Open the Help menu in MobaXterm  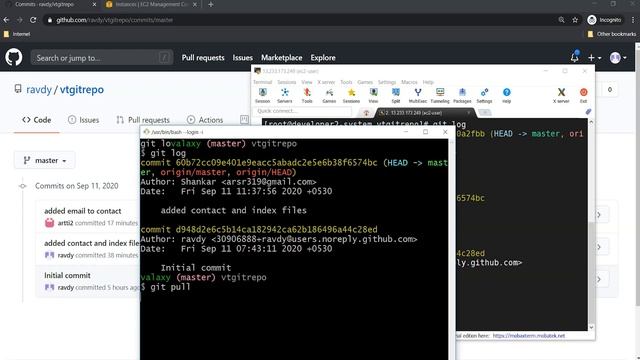click(428, 82)
